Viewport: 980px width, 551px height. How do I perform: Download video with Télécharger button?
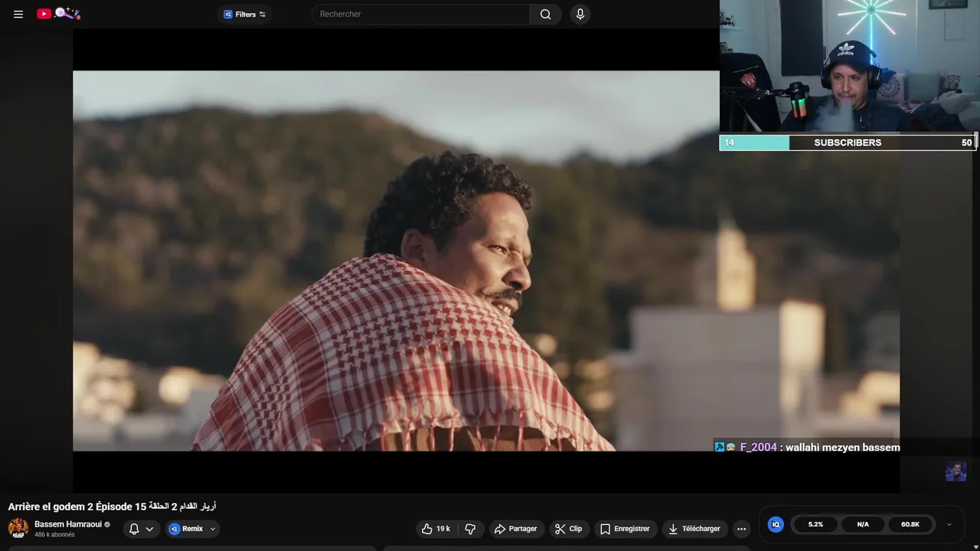[694, 529]
